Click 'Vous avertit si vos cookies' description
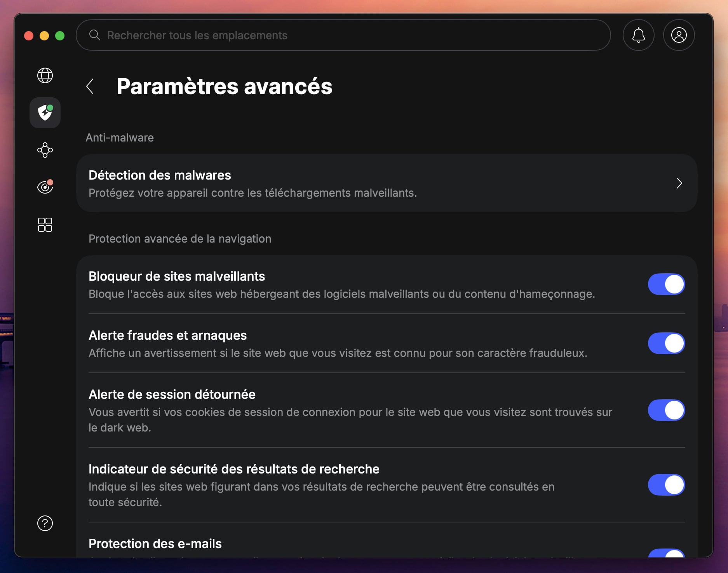 (x=350, y=420)
